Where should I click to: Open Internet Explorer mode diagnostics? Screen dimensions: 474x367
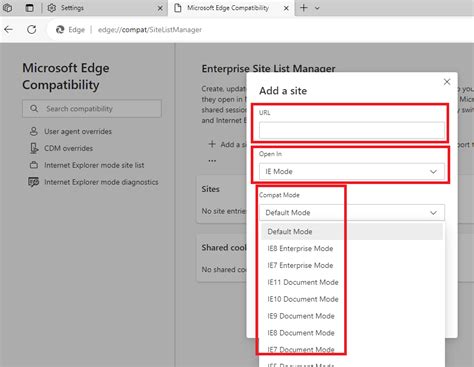pos(101,182)
